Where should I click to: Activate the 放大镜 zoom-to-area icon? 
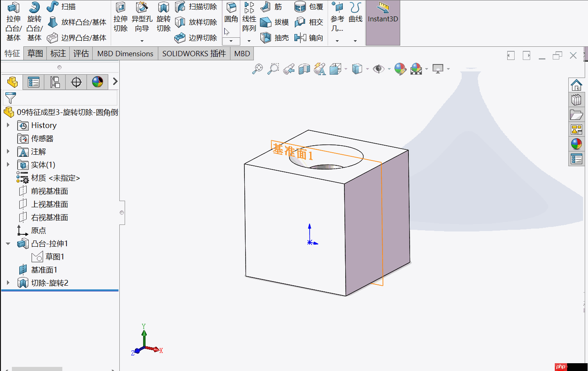click(x=273, y=69)
